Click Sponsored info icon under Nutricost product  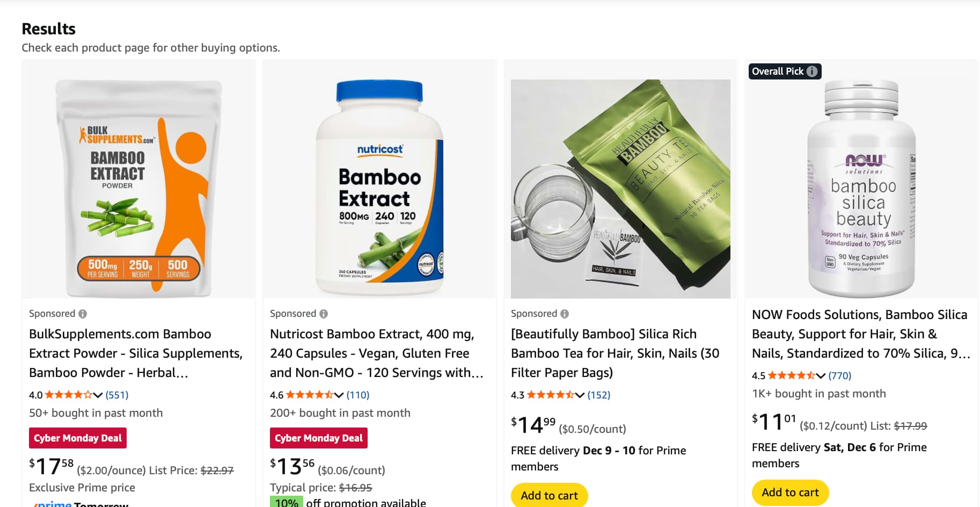(x=324, y=314)
